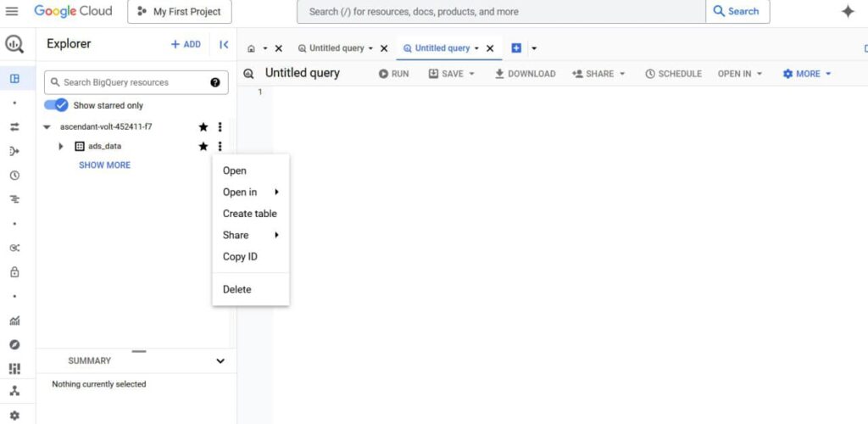Create a new query with plus icon
The height and width of the screenshot is (424, 868).
pyautogui.click(x=516, y=48)
